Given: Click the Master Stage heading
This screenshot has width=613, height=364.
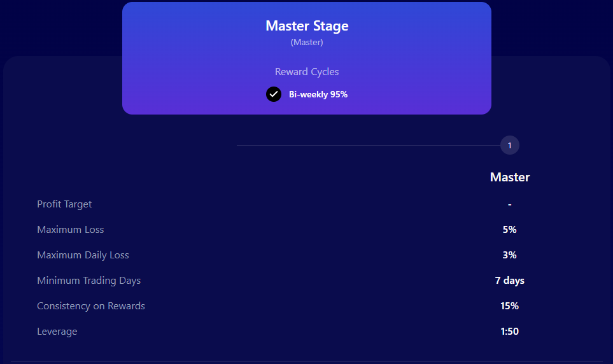Looking at the screenshot, I should click(307, 26).
